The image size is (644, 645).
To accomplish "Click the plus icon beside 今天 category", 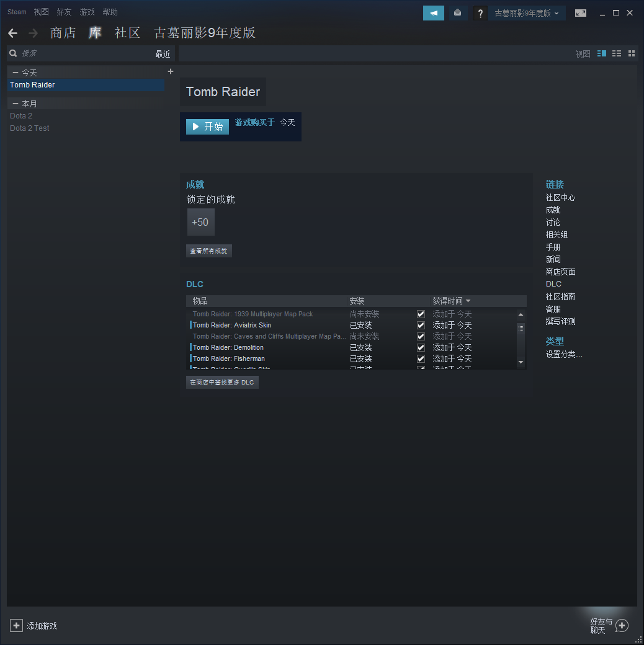I will [171, 71].
